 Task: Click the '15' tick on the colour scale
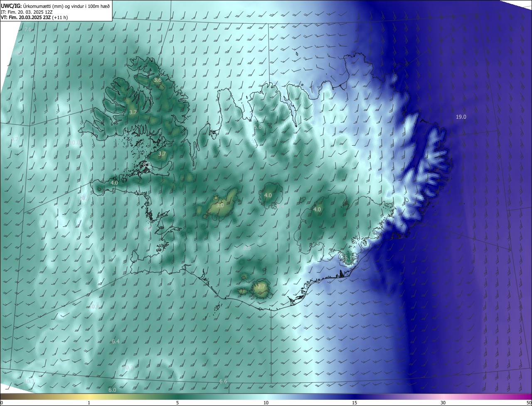point(355,403)
